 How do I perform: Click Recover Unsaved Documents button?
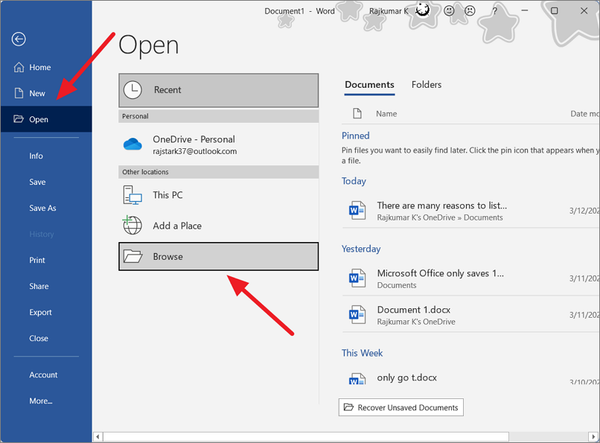pyautogui.click(x=401, y=407)
